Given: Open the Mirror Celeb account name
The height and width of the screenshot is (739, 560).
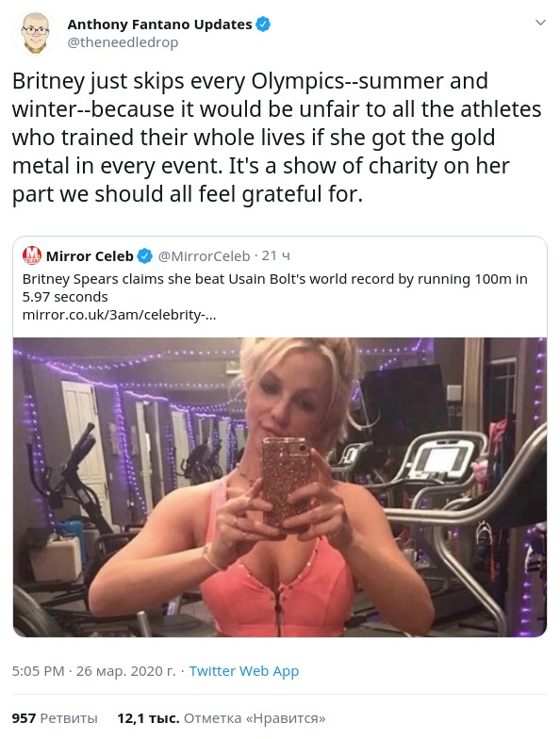Looking at the screenshot, I should coord(90,256).
